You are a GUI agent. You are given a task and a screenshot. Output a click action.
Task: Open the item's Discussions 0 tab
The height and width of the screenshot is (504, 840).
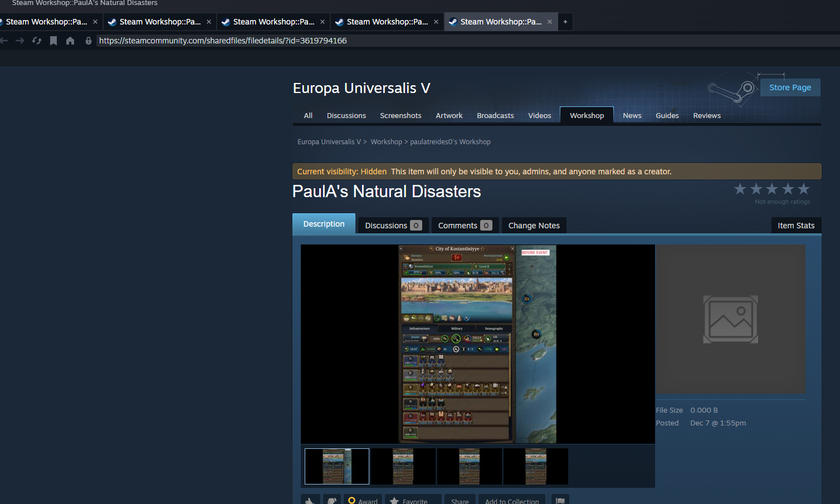coord(393,226)
